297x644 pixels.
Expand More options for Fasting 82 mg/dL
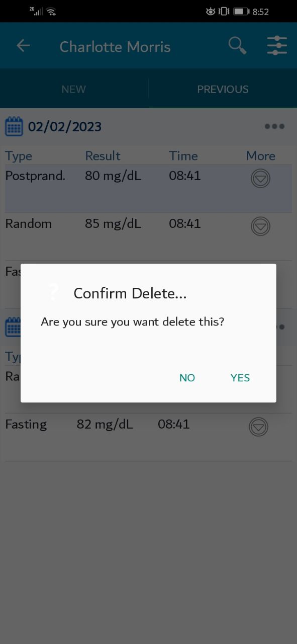pos(258,427)
